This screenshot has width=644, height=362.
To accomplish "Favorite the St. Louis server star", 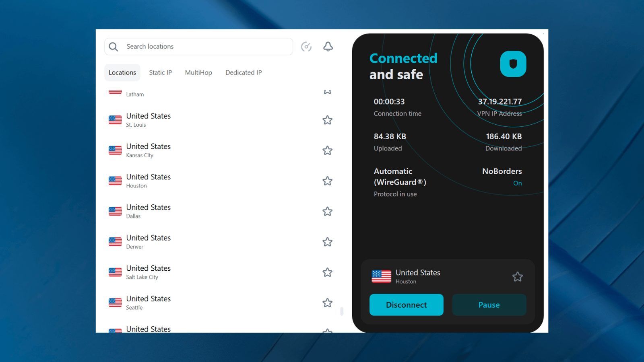I will click(328, 120).
